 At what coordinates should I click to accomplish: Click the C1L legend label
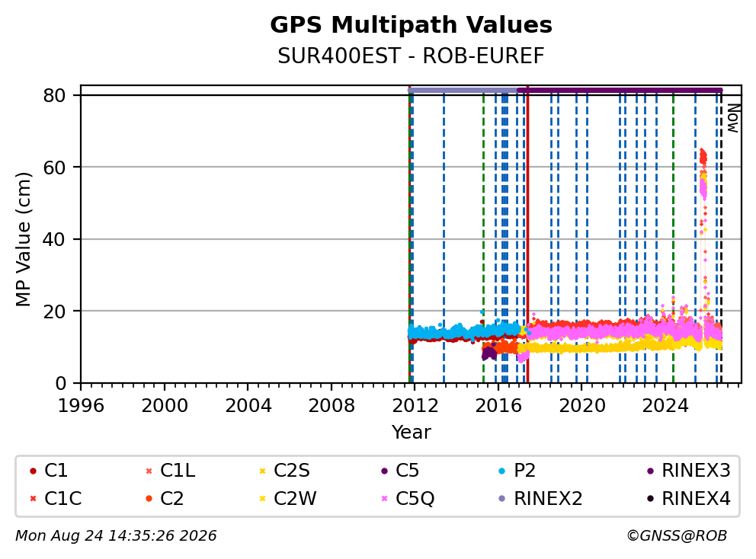pos(178,471)
